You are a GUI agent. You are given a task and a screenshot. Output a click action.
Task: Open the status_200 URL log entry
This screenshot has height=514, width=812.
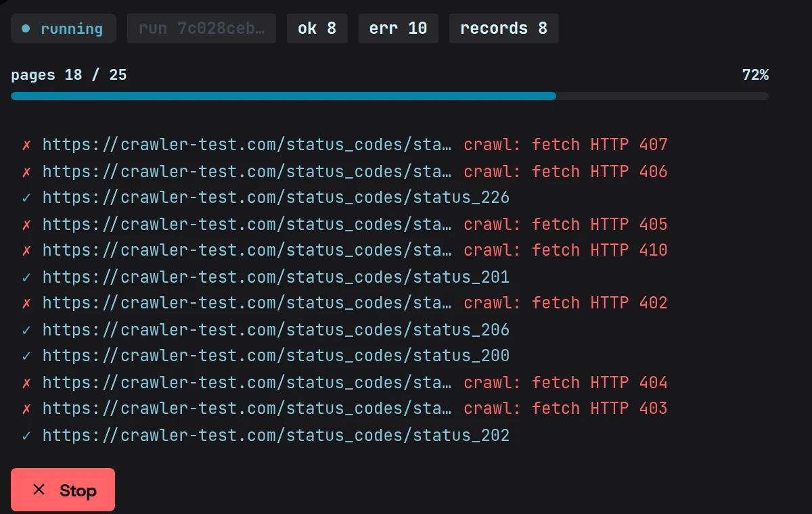276,356
